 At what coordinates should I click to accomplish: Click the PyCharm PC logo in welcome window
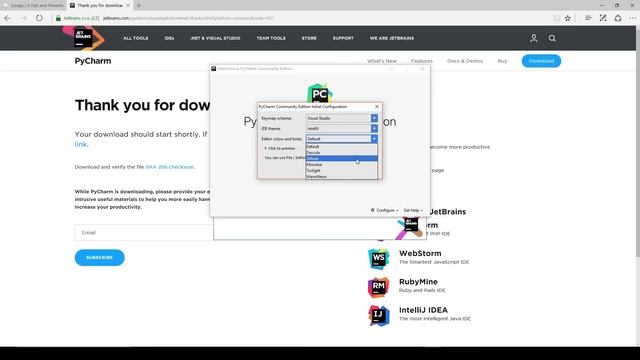tap(320, 93)
